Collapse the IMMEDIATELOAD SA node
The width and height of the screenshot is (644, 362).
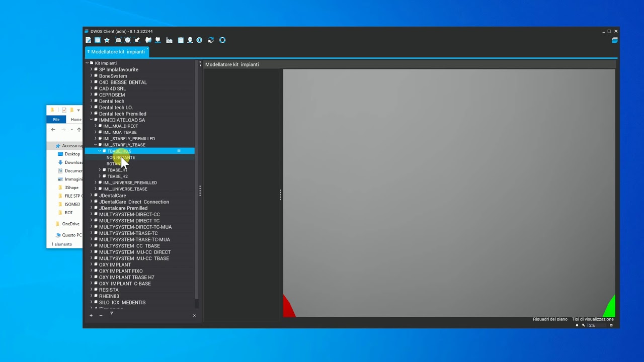[91, 120]
